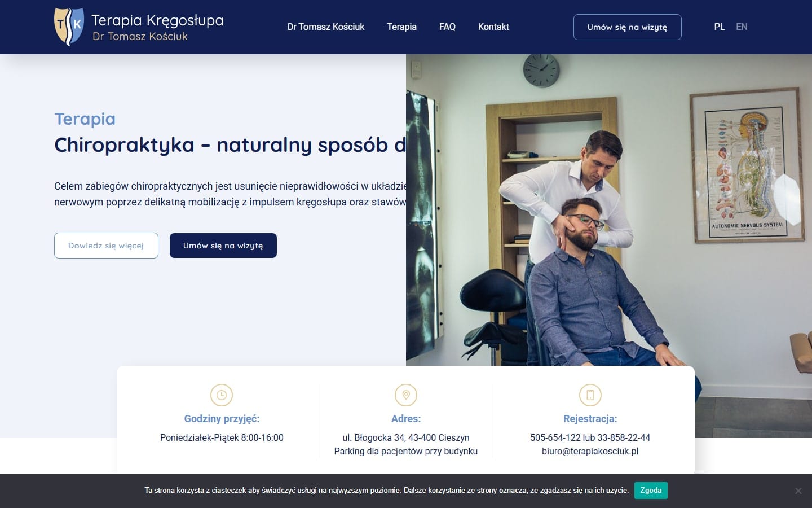Click the phone number 505-654-122
The height and width of the screenshot is (508, 812).
pos(555,437)
